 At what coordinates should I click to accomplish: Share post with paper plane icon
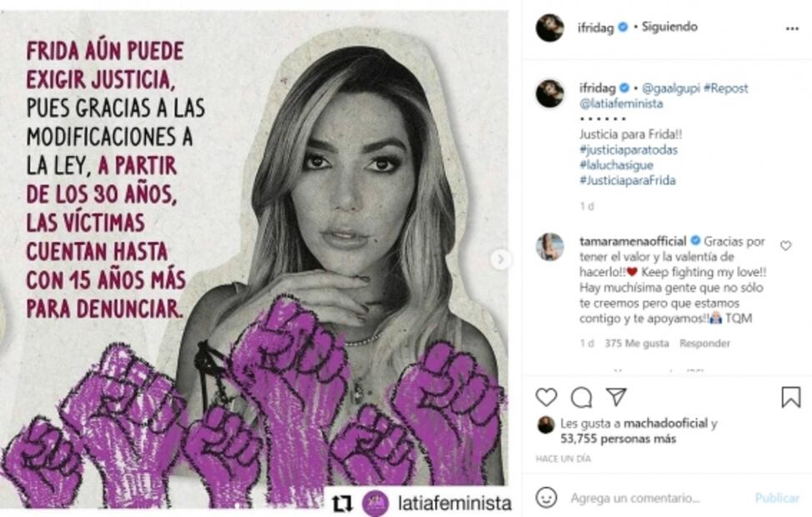point(616,397)
